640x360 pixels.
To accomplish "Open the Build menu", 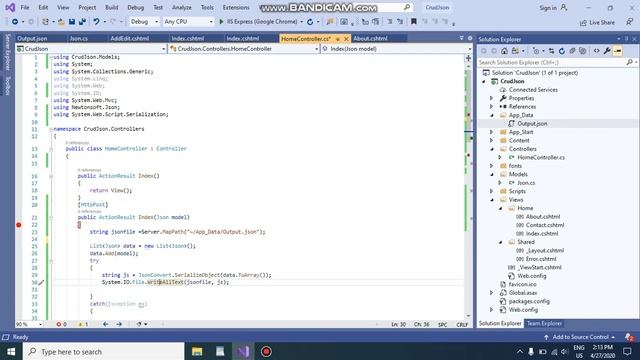I will (111, 8).
